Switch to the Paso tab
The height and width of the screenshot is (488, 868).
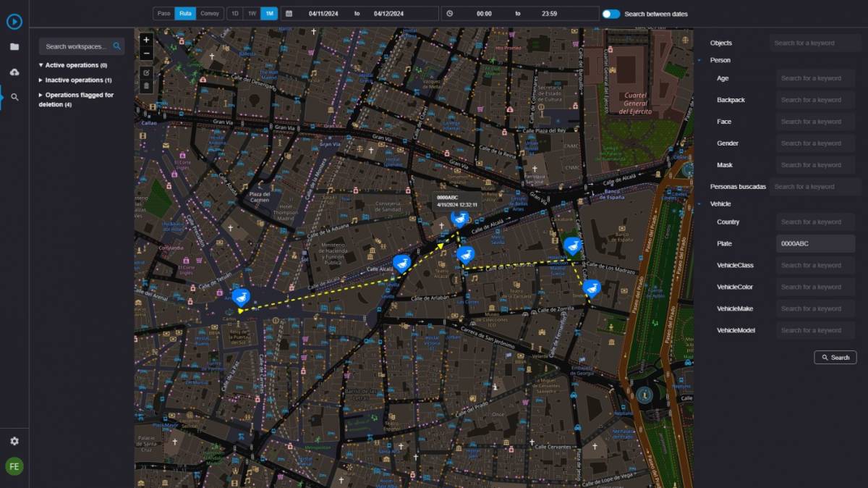point(163,13)
